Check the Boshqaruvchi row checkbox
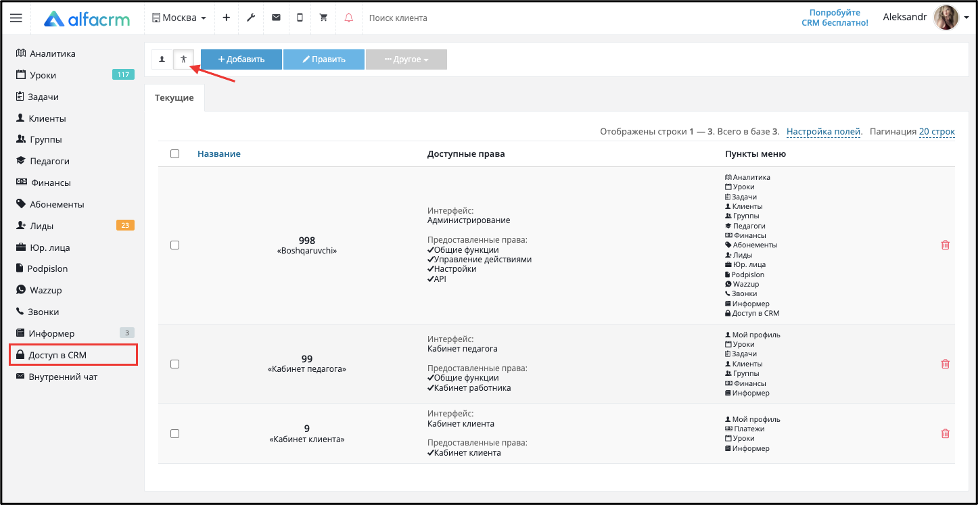This screenshot has height=506, width=979. pos(175,246)
